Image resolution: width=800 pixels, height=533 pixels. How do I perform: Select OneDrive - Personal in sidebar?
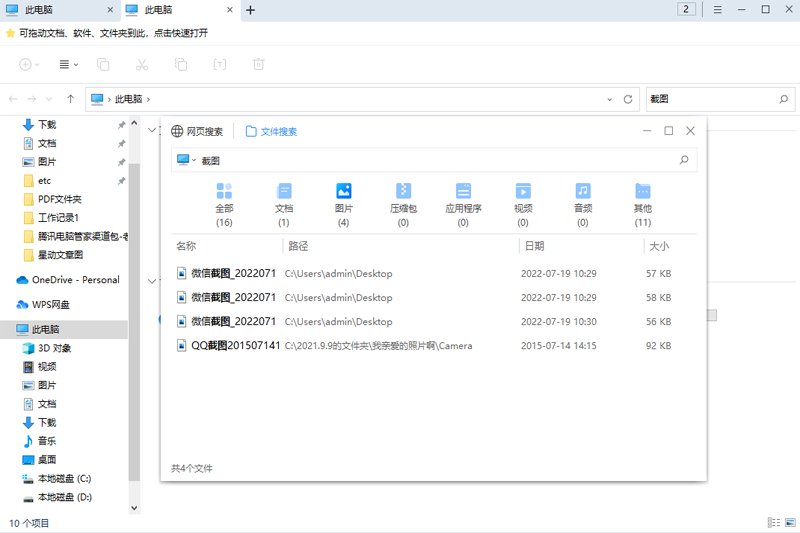click(x=75, y=280)
